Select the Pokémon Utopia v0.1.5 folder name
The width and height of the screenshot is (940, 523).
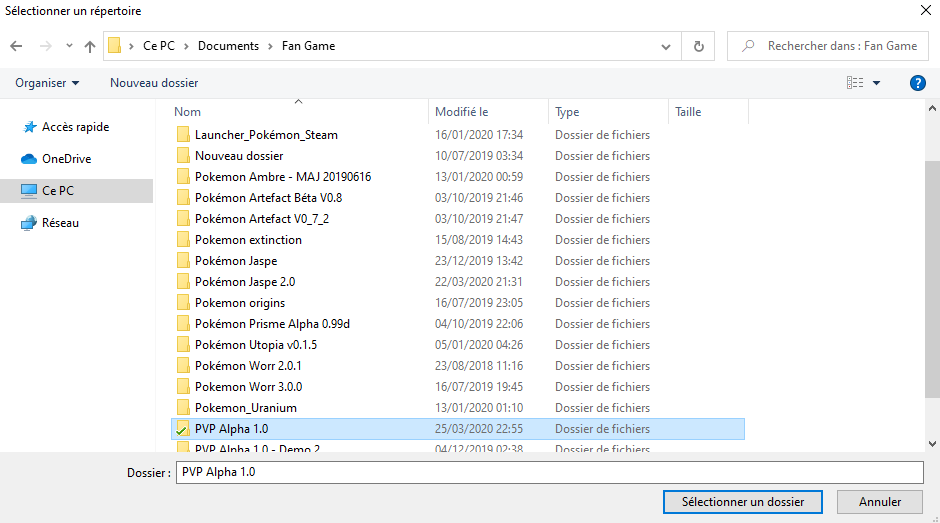[x=256, y=345]
